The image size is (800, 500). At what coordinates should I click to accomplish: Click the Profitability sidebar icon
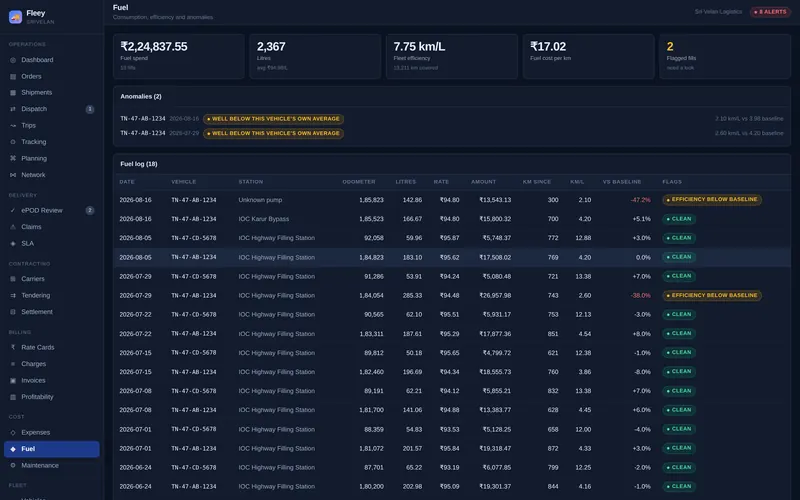coord(13,397)
